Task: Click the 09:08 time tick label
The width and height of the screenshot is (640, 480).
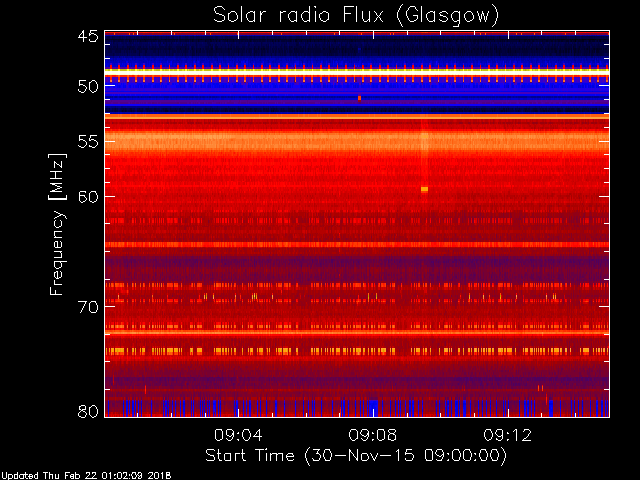Action: pos(373,435)
